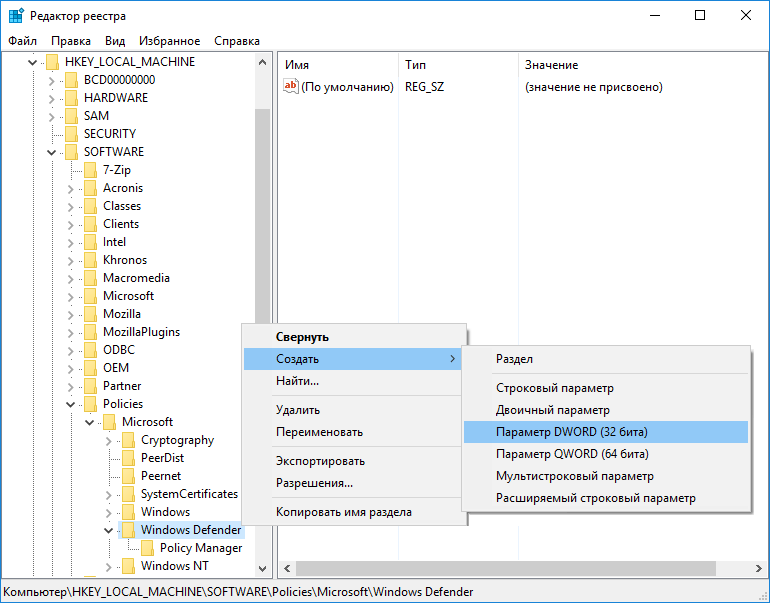Image resolution: width=770 pixels, height=603 pixels.
Task: Click the 7-Zip folder icon
Action: point(90,170)
